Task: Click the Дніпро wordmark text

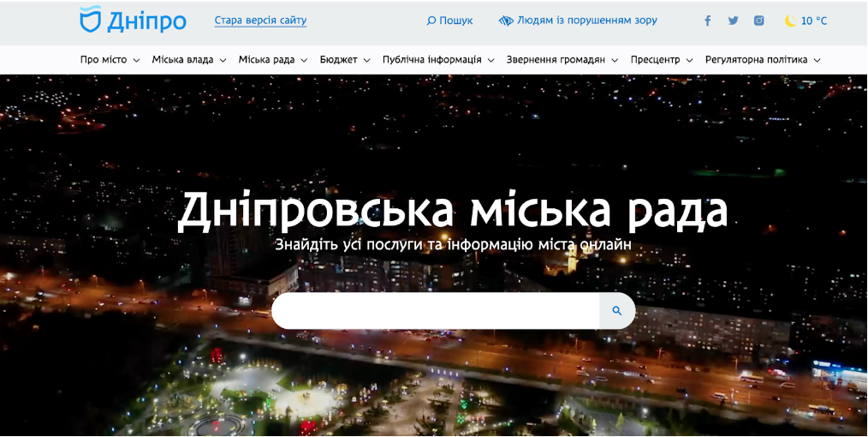Action: (146, 21)
